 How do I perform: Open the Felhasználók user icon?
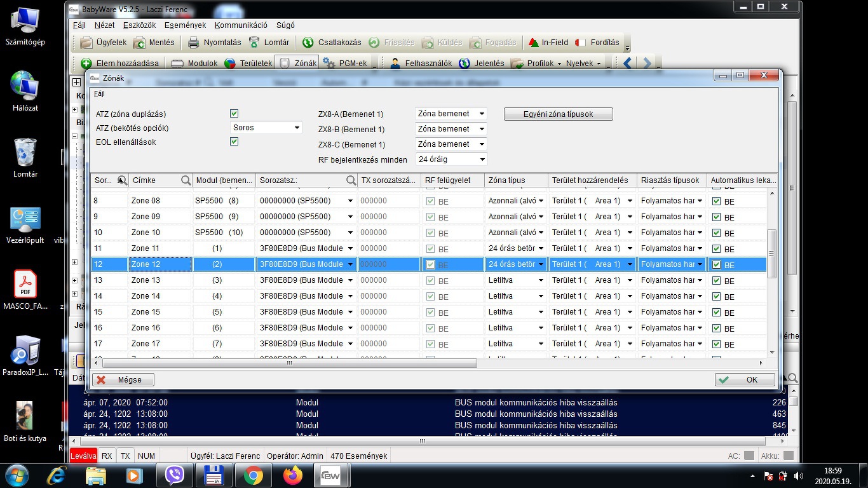coord(395,64)
